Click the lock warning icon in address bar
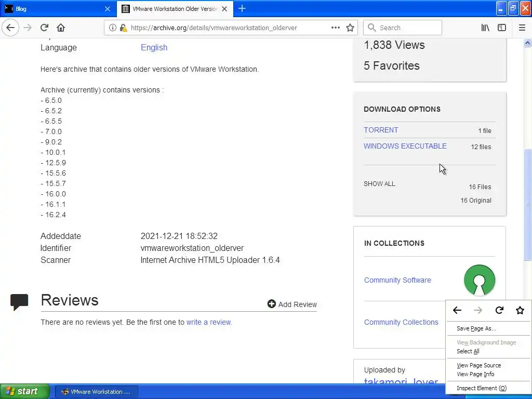The image size is (532, 399). (x=124, y=28)
